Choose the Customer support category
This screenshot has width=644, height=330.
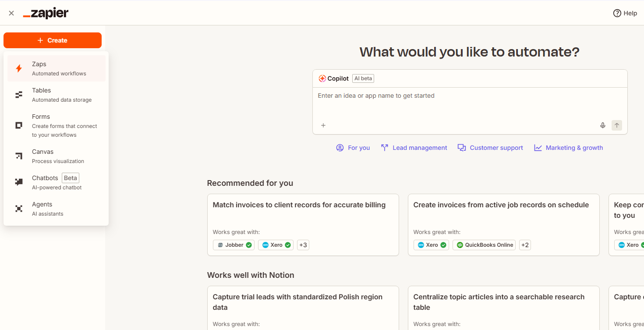point(490,148)
